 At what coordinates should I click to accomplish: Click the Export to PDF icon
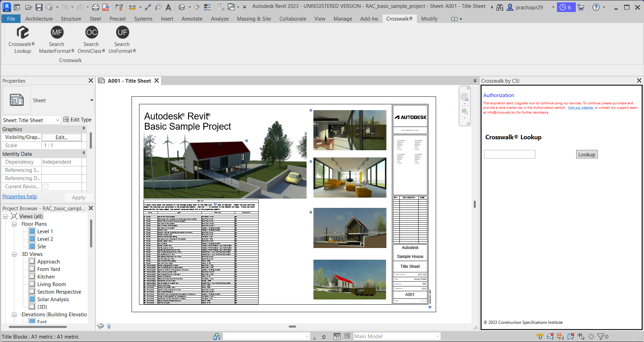tap(106, 7)
